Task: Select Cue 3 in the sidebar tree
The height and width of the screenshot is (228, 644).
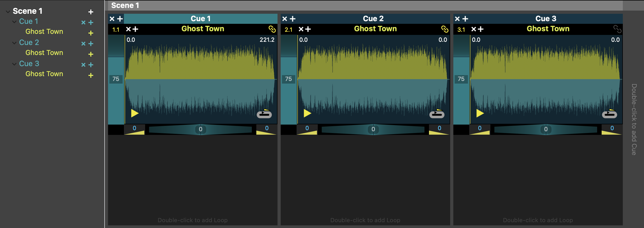Action: click(29, 64)
